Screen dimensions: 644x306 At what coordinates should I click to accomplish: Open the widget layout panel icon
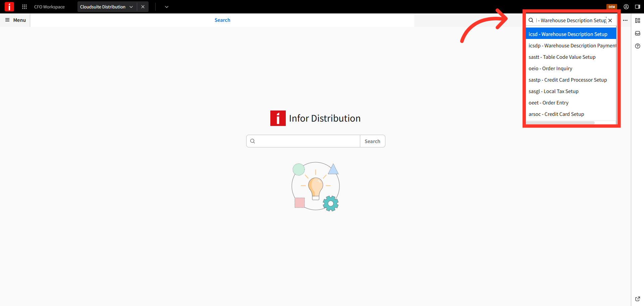[638, 20]
